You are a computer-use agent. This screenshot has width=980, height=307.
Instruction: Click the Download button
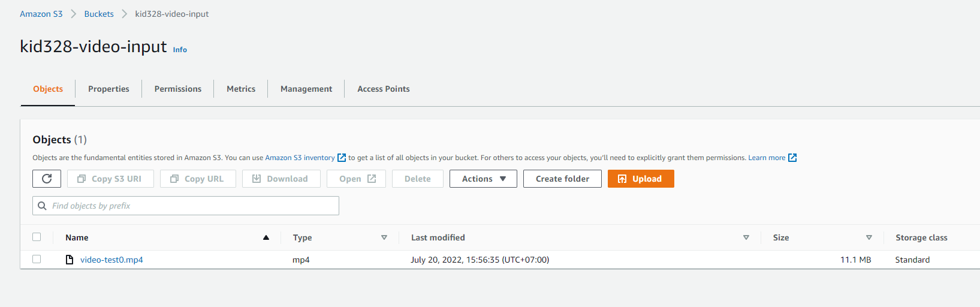click(x=281, y=179)
